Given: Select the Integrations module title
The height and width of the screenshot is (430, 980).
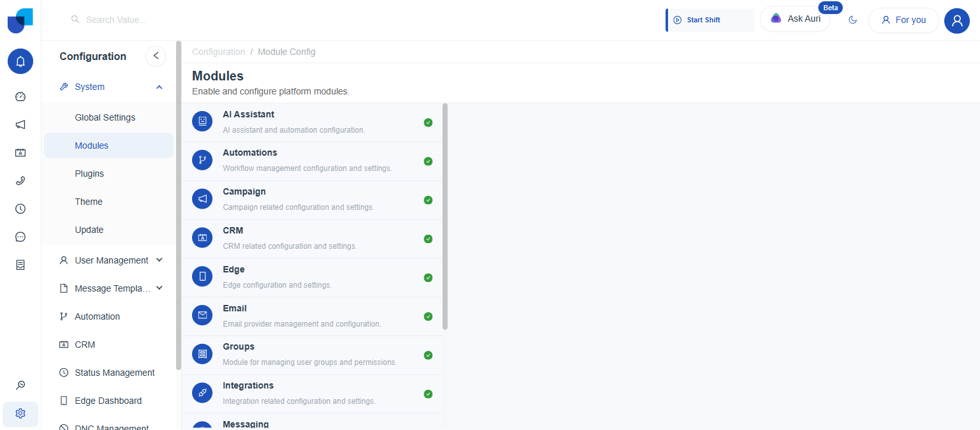Looking at the screenshot, I should (248, 385).
